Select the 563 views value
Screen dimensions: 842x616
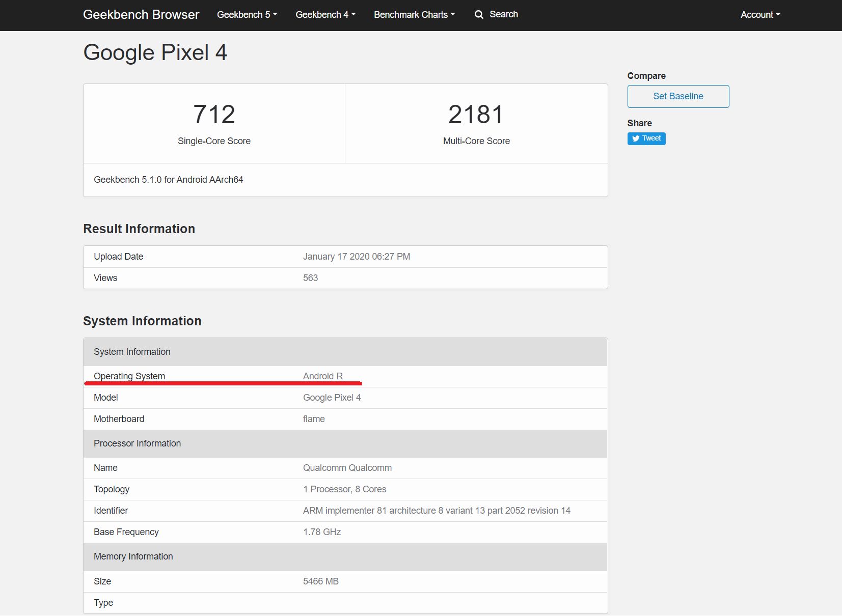(310, 278)
